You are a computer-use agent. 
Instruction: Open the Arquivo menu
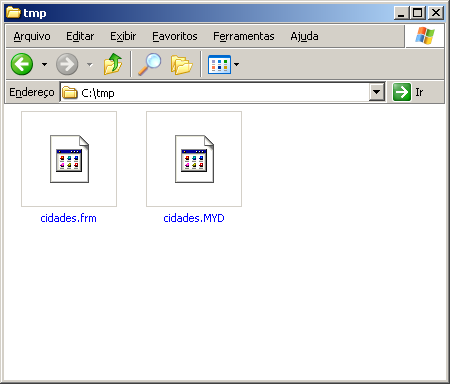point(32,36)
